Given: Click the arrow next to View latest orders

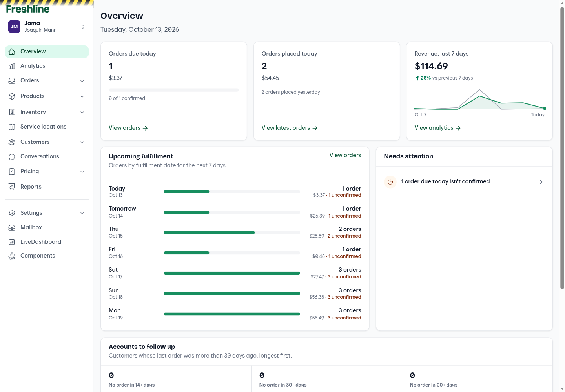Looking at the screenshot, I should [315, 128].
